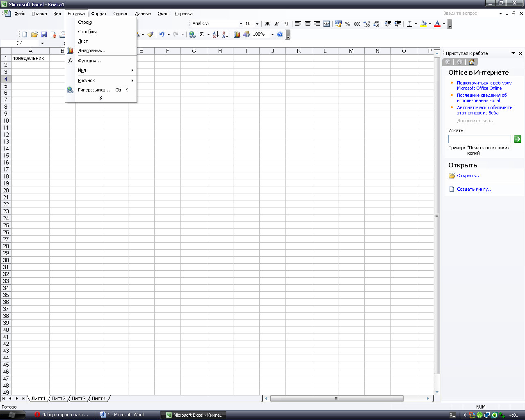Open the Borders dropdown arrow
The image size is (525, 420).
(x=416, y=24)
